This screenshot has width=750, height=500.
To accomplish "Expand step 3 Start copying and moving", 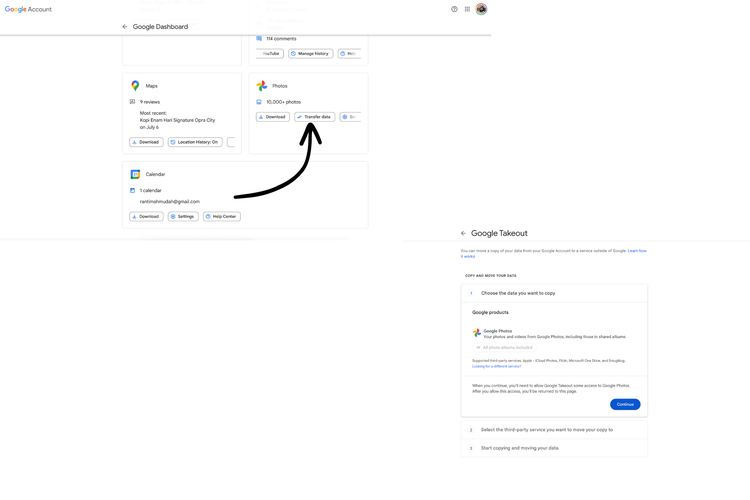I will pos(520,448).
